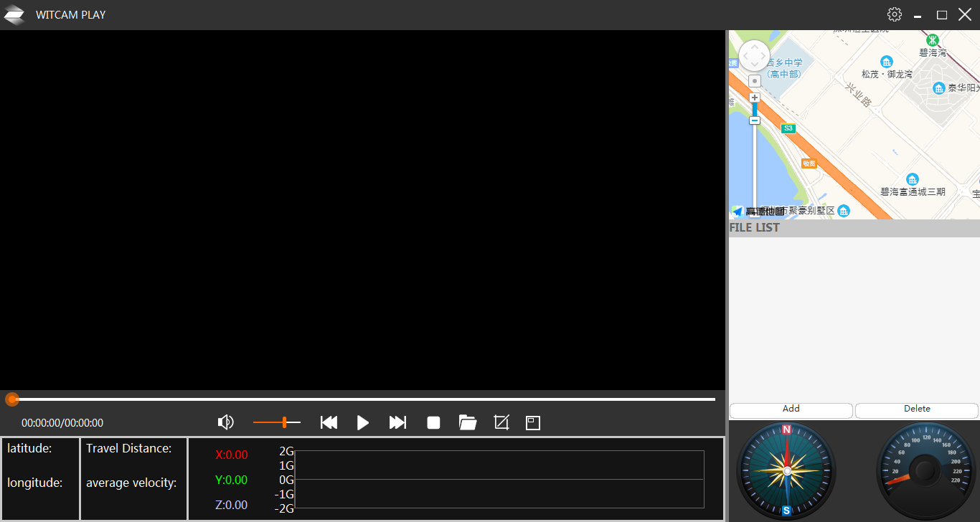Open the settings gear
This screenshot has height=522, width=980.
894,14
